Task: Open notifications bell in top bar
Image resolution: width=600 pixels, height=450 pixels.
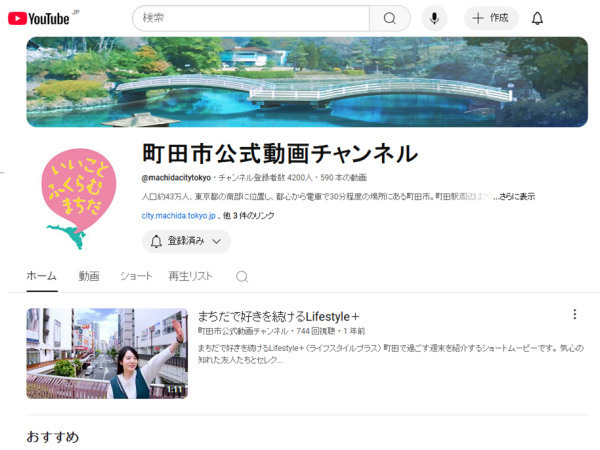Action: tap(537, 18)
